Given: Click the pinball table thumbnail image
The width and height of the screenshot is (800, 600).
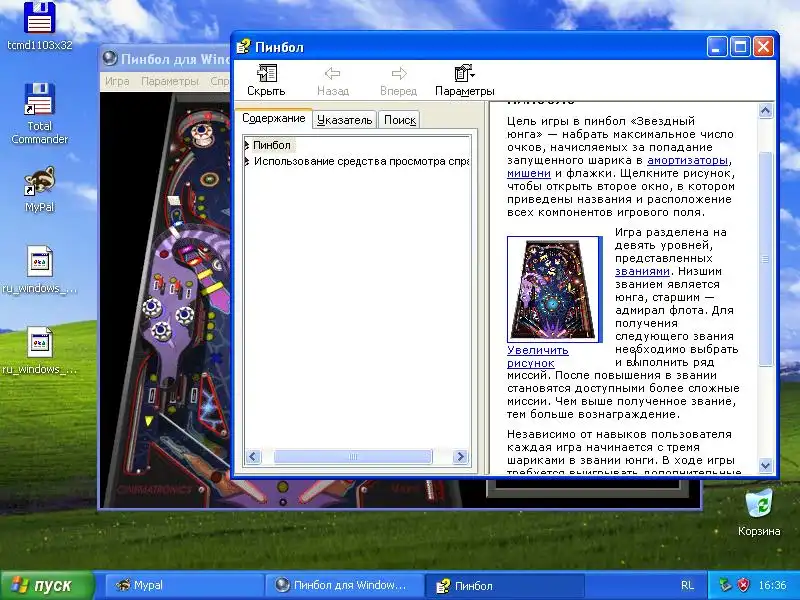Looking at the screenshot, I should (555, 289).
